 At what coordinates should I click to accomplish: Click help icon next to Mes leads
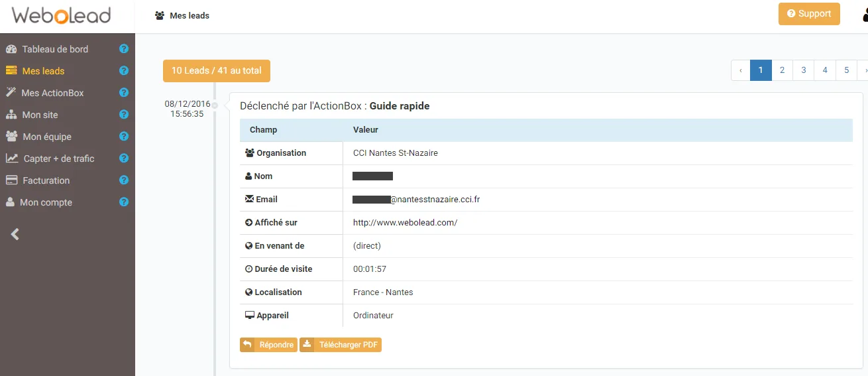pyautogui.click(x=123, y=71)
